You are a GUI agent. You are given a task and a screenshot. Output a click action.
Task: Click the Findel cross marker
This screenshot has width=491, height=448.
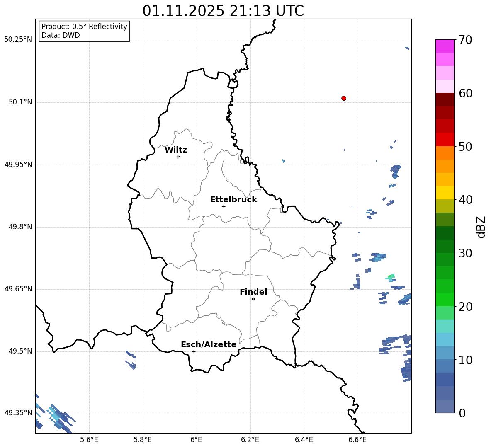coord(253,299)
